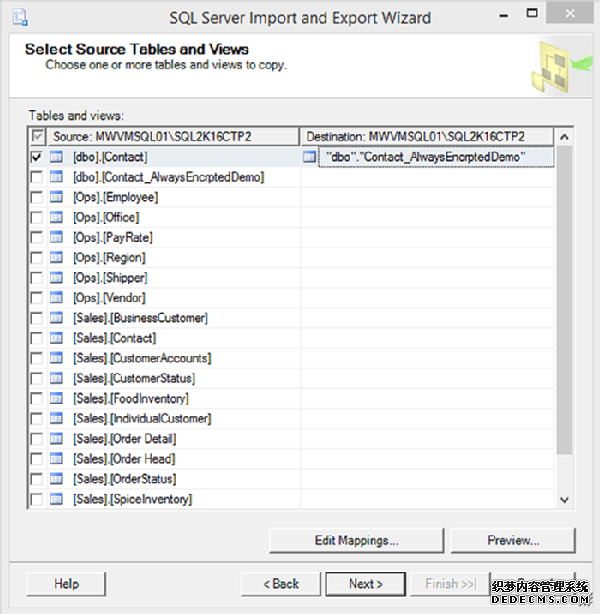Uncheck the [dbo].[Contact] table checkbox
This screenshot has width=600, height=614.
click(36, 157)
